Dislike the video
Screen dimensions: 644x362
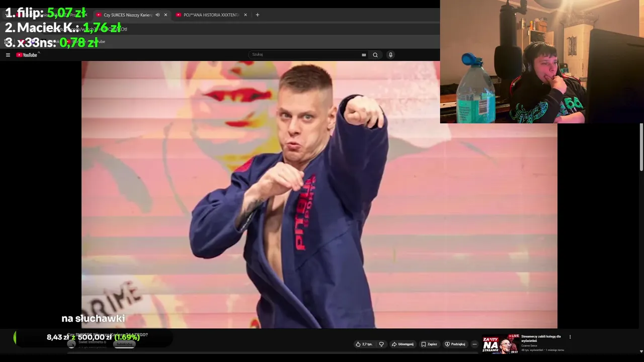pos(381,344)
